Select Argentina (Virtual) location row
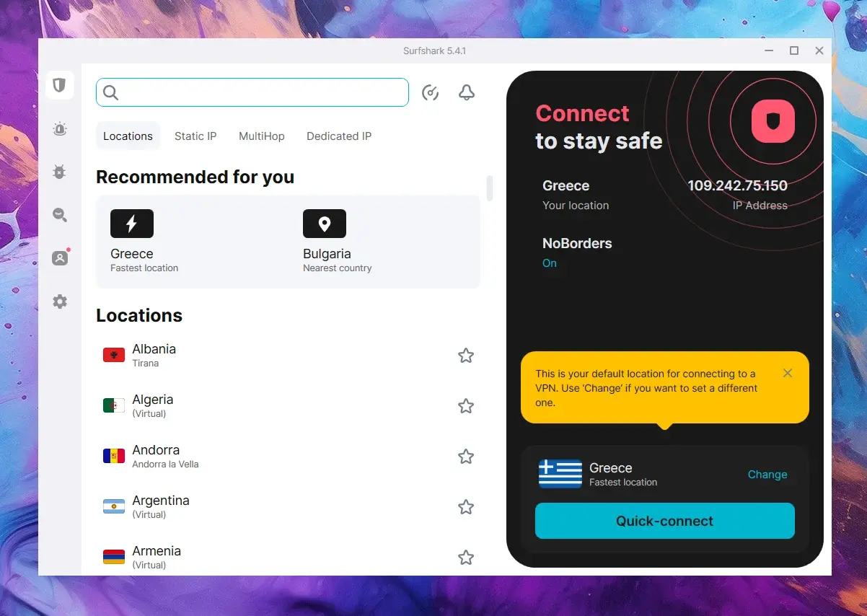 (289, 506)
